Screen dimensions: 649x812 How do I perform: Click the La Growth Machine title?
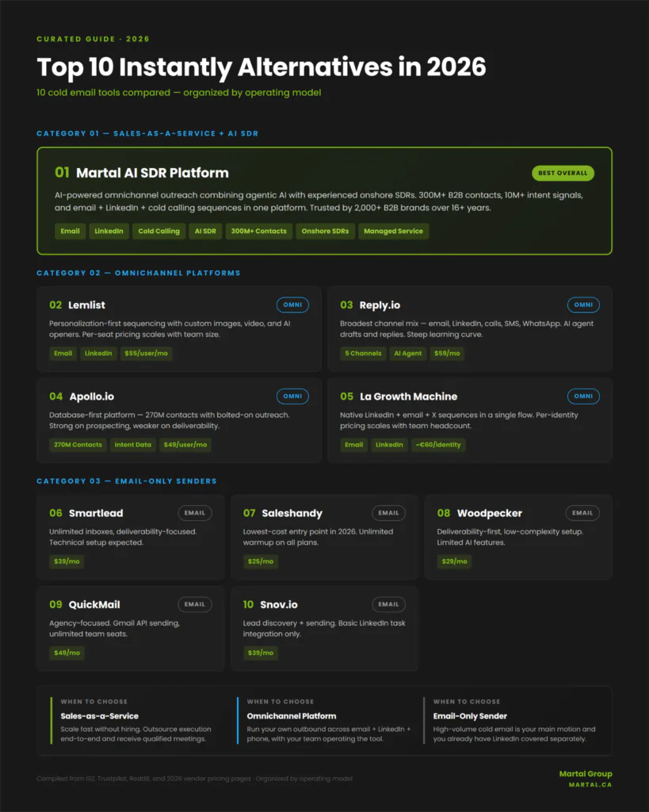click(x=408, y=396)
